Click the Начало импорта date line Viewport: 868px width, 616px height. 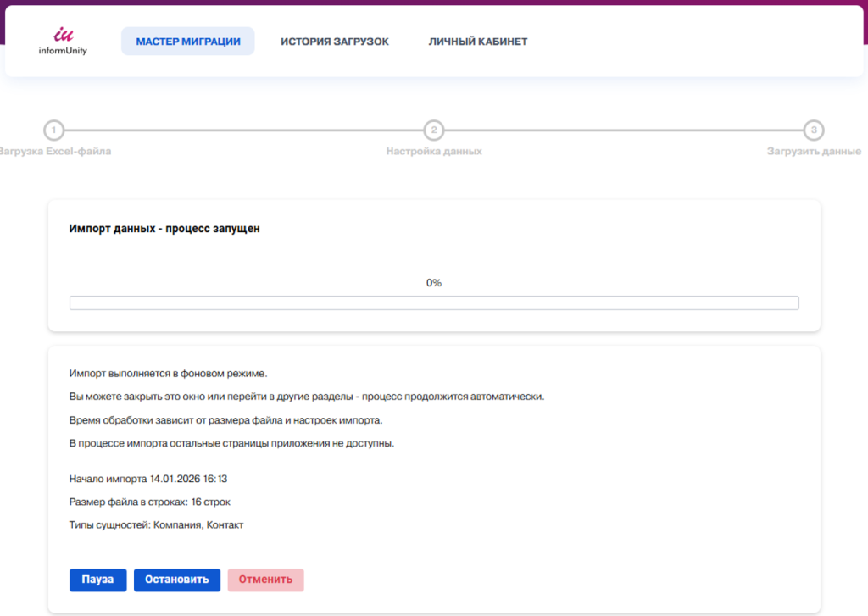[x=147, y=479]
